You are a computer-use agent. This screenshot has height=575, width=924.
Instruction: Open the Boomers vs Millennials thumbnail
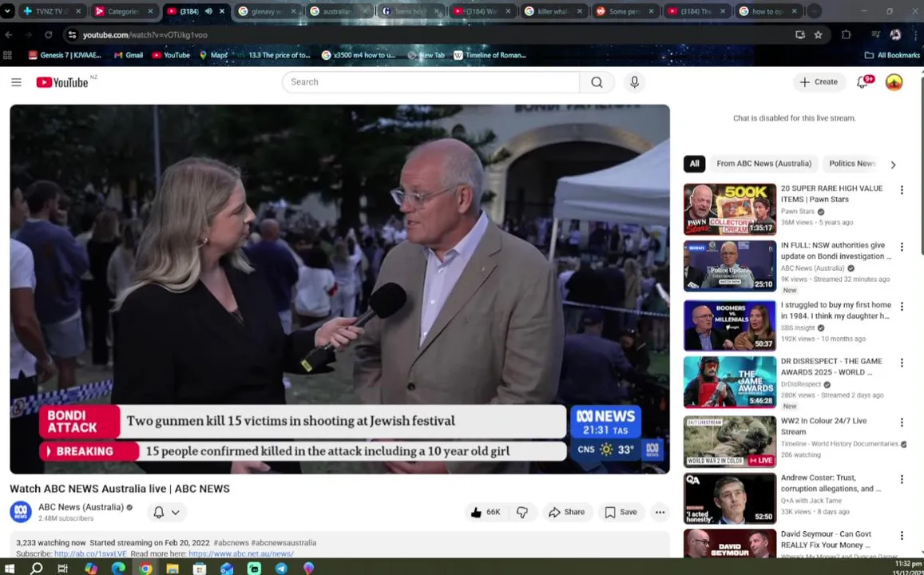729,325
